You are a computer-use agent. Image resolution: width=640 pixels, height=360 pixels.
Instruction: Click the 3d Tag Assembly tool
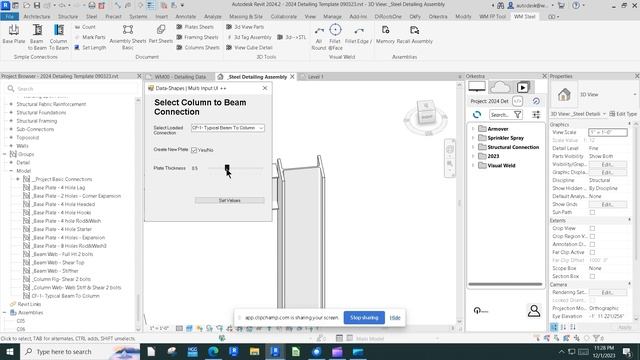click(x=249, y=37)
